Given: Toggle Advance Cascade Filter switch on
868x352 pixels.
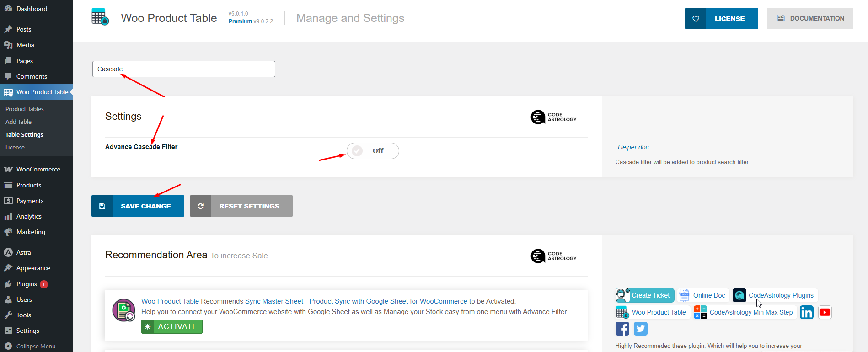Looking at the screenshot, I should pyautogui.click(x=373, y=151).
